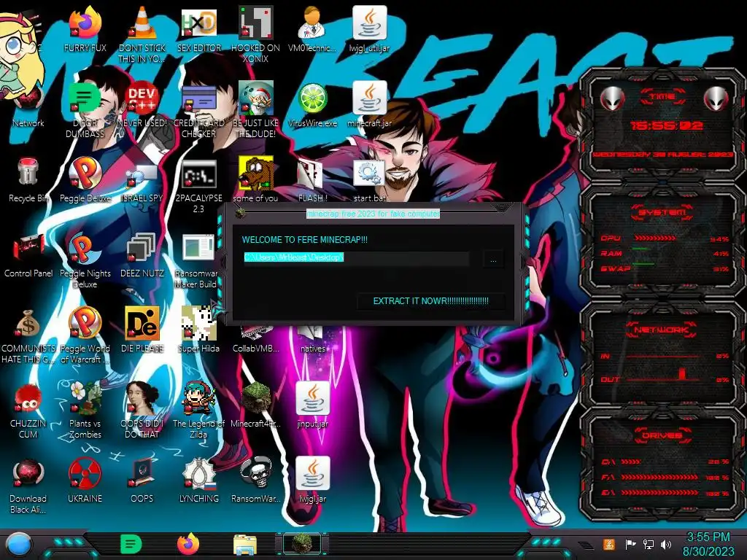Open the Recycle Bin
Viewport: 747px width, 560px height.
tap(28, 174)
